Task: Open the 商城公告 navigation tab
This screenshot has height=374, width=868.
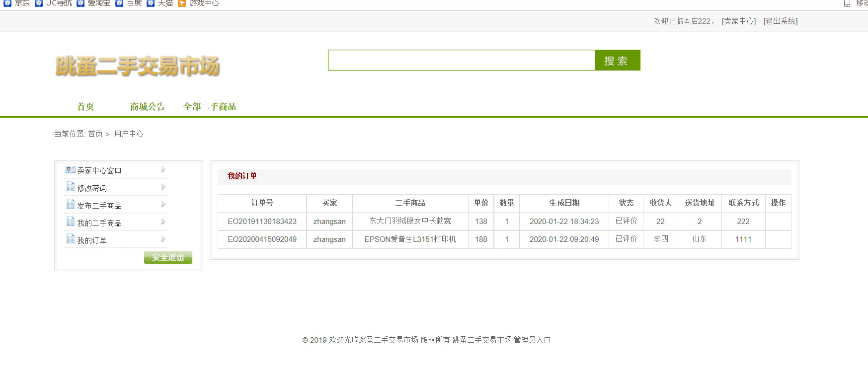Action: click(x=148, y=107)
